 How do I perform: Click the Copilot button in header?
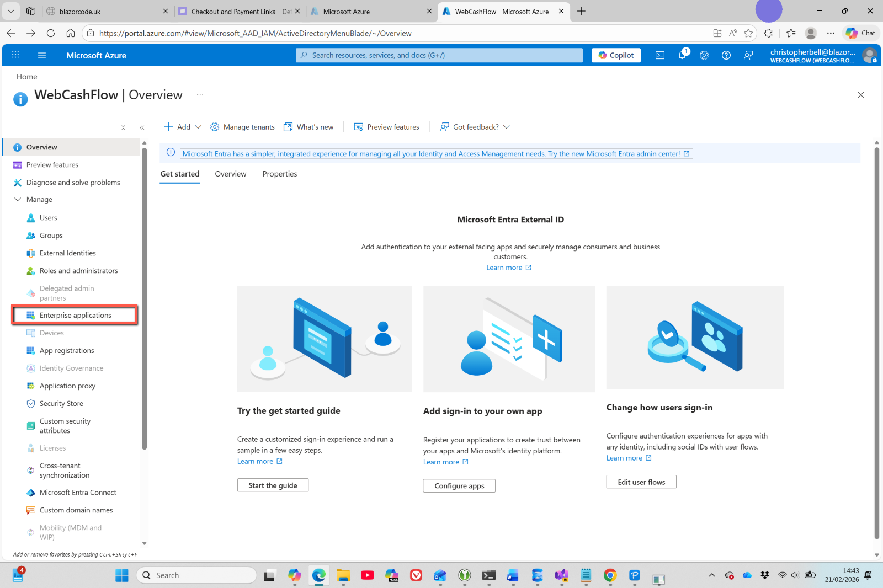coord(616,55)
